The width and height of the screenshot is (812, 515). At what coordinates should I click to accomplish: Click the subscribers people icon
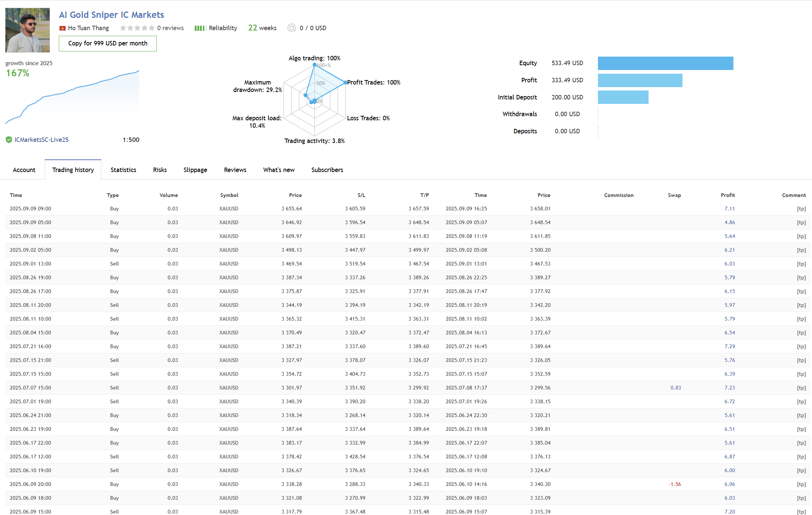tap(292, 28)
